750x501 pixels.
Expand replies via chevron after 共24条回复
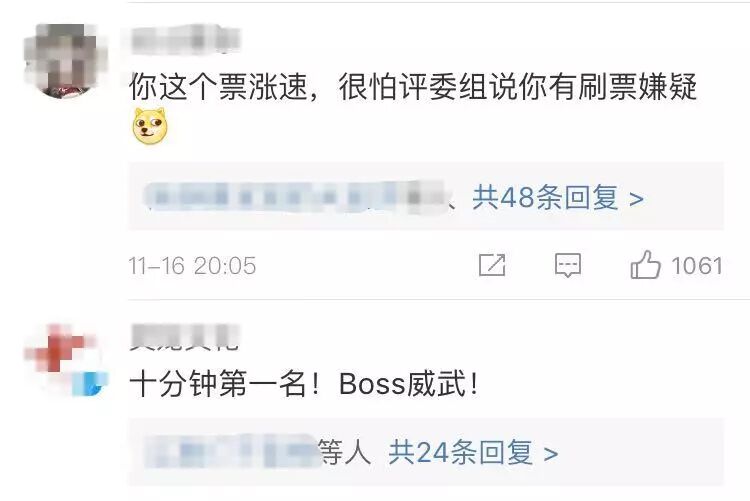coord(551,454)
